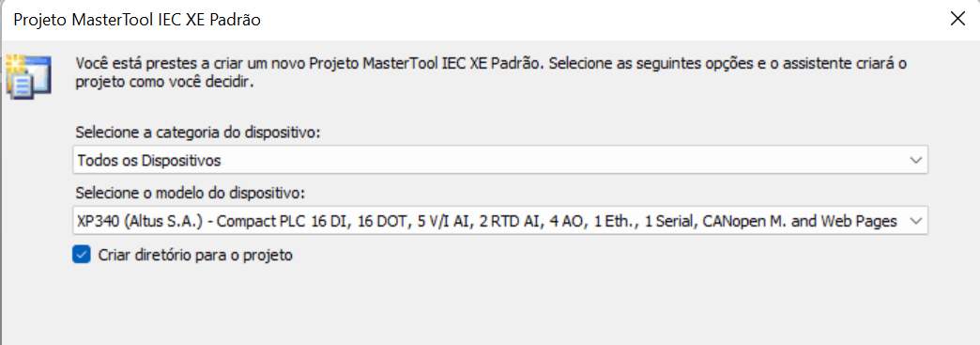Viewport: 980px width, 345px height.
Task: Expand the device category dropdown arrow
Action: 916,161
